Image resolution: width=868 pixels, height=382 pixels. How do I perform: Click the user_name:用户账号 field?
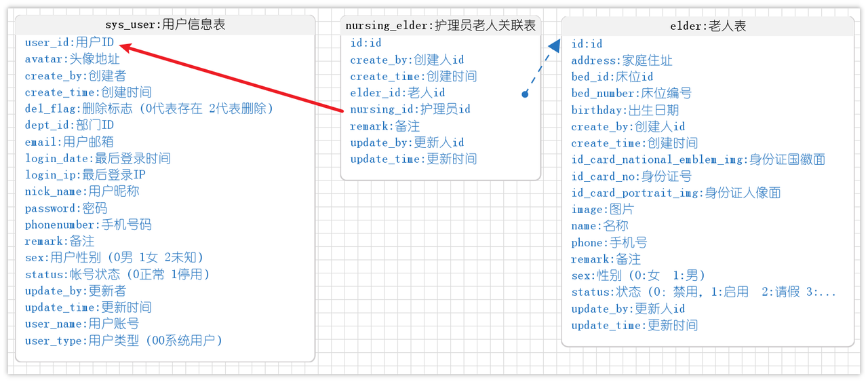coord(82,324)
